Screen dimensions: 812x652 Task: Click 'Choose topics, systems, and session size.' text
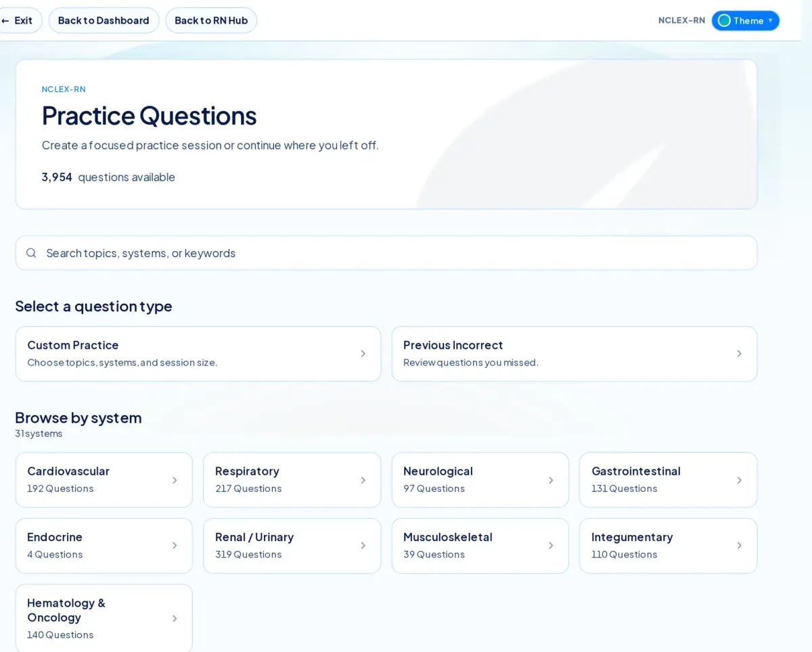point(122,363)
